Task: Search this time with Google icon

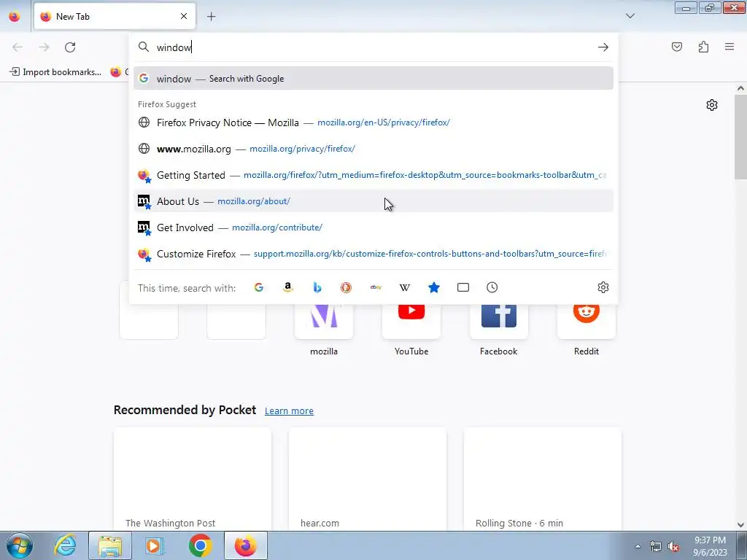Action: pyautogui.click(x=259, y=287)
